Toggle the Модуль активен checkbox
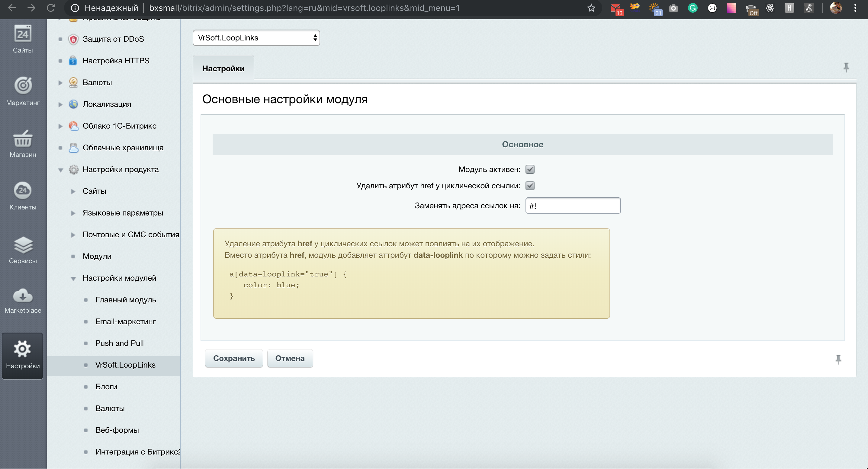Screen dimensions: 868x469 pyautogui.click(x=530, y=169)
